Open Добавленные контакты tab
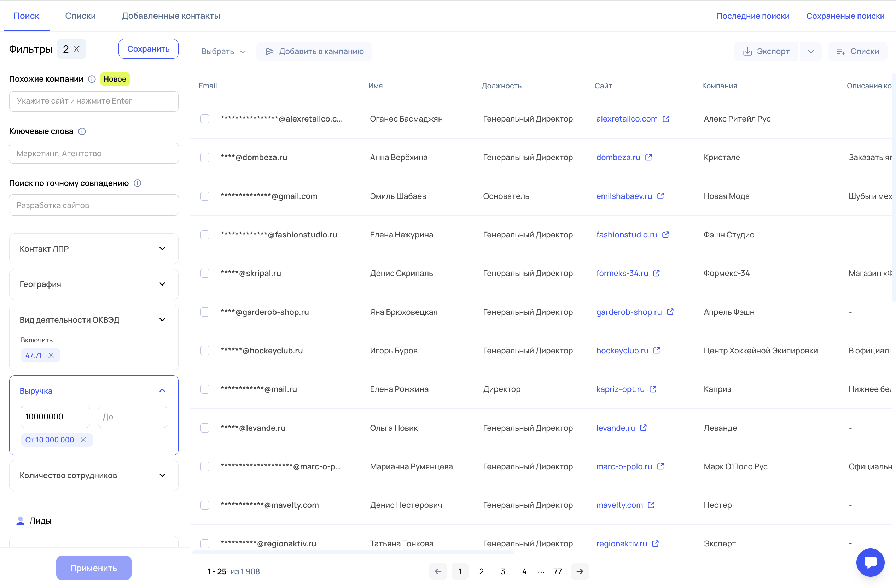Screen dimensions: 896x588 (x=170, y=16)
